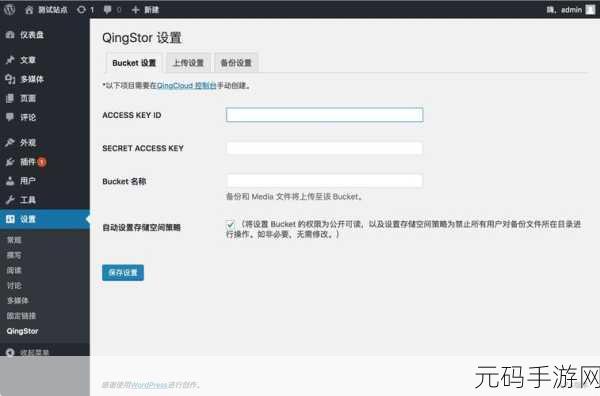600x396 pixels.
Task: Open the comments bubble icon in the admin bar
Action: (x=108, y=10)
